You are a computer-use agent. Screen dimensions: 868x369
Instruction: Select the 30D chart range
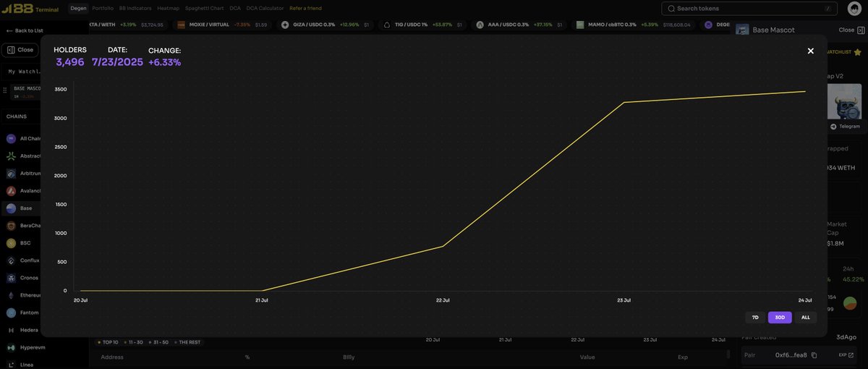click(x=780, y=318)
